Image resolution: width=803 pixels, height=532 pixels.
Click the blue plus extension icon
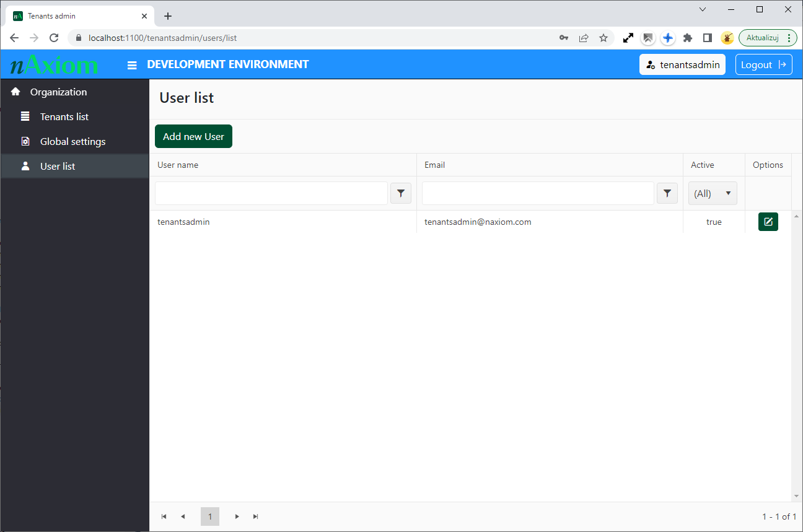pos(667,38)
